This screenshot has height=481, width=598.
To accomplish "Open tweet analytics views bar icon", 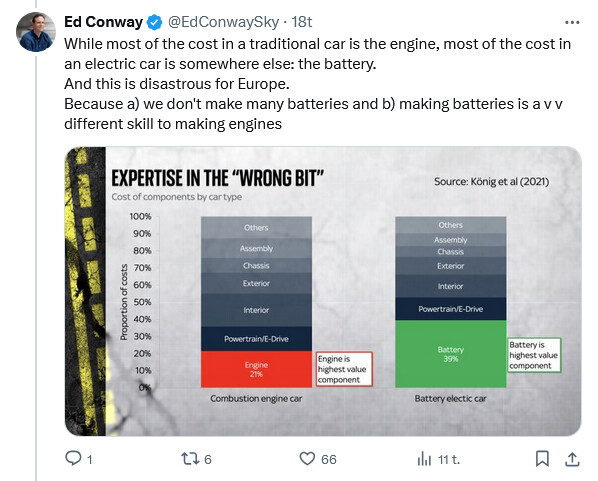I will coord(424,458).
